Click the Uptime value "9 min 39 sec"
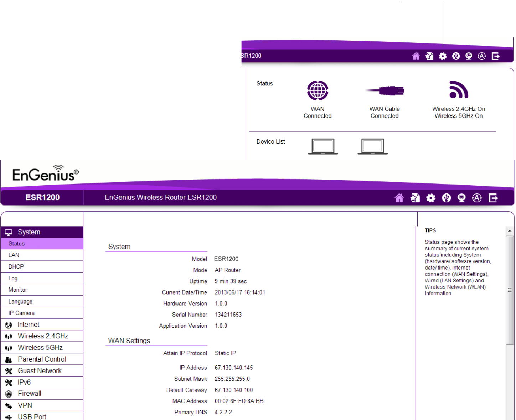Viewport: 516px width, 420px height. pyautogui.click(x=231, y=281)
